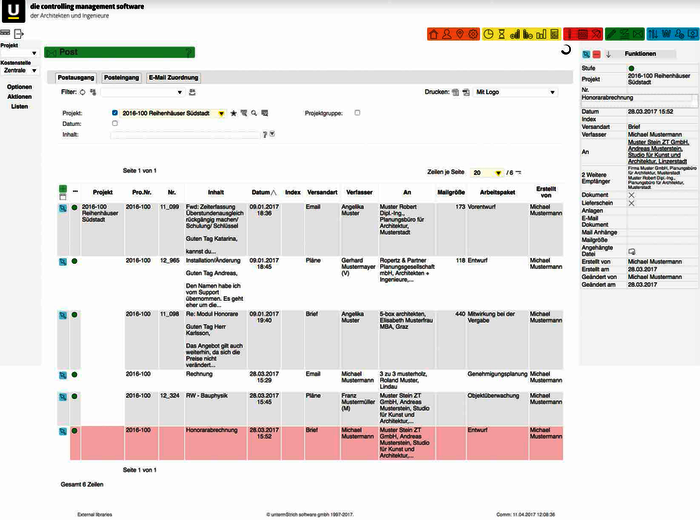This screenshot has height=520, width=700.
Task: Click the Inhalt search input field
Action: 185,135
